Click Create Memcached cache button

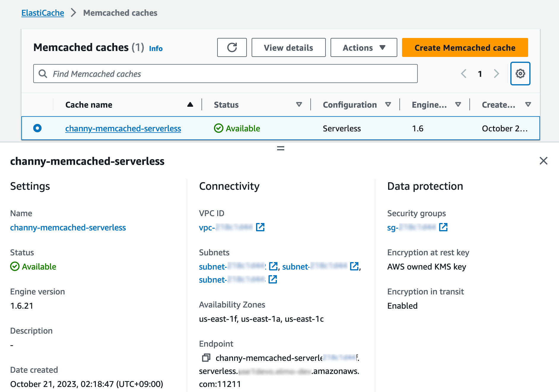(x=465, y=47)
